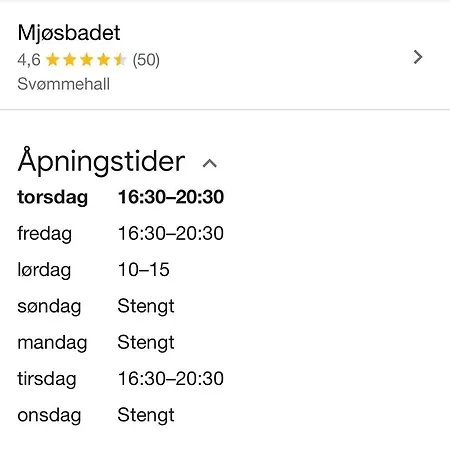The height and width of the screenshot is (450, 450).
Task: Click the Svømmehall category label
Action: [x=63, y=84]
